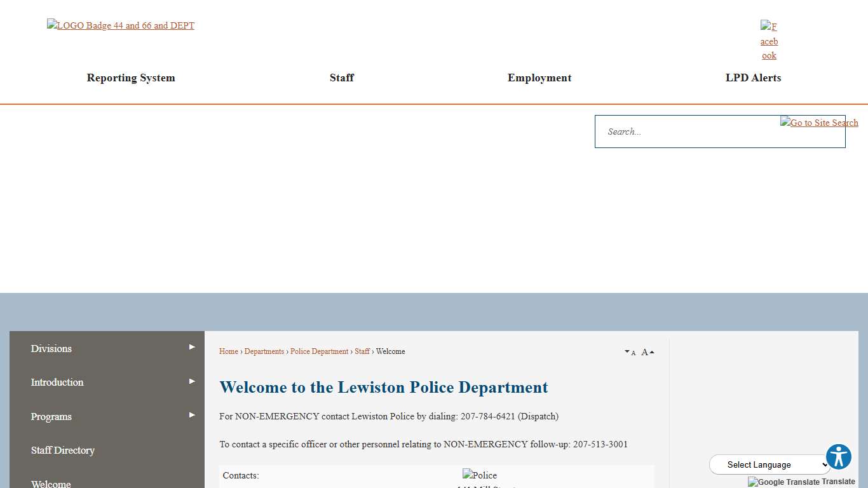The width and height of the screenshot is (868, 488).
Task: Open the accessibility options widget
Action: click(838, 456)
